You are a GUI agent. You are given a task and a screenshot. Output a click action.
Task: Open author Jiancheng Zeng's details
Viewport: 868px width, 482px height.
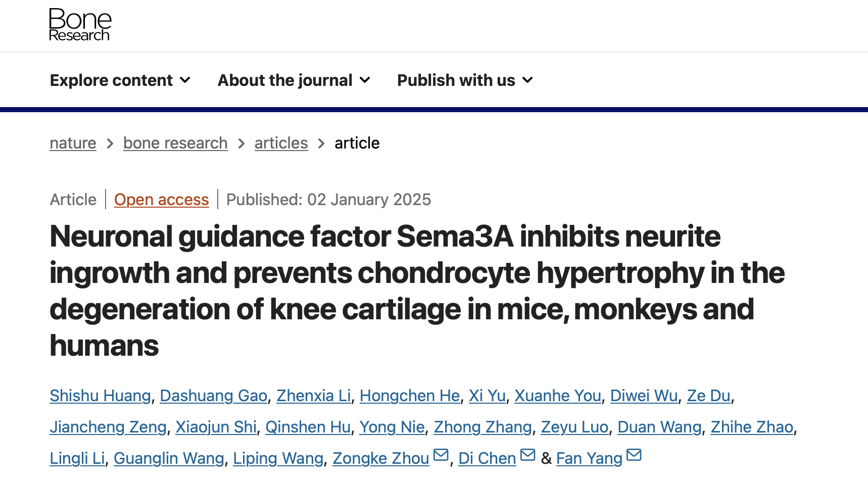click(108, 427)
